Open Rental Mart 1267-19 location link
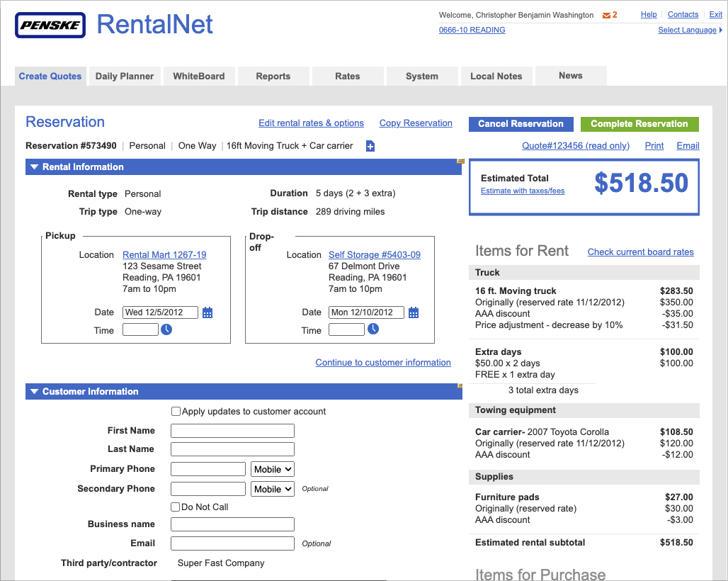Screen dimensions: 728x581 [x=164, y=254]
